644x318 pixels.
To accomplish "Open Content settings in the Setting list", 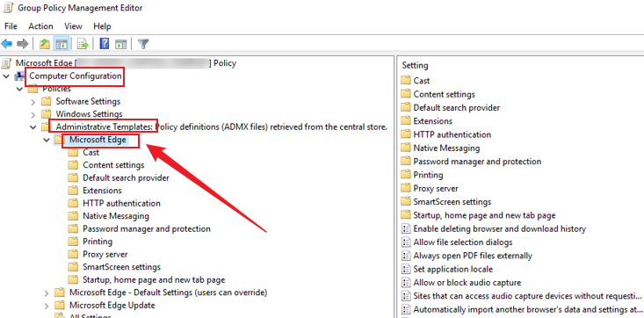I will pos(444,94).
